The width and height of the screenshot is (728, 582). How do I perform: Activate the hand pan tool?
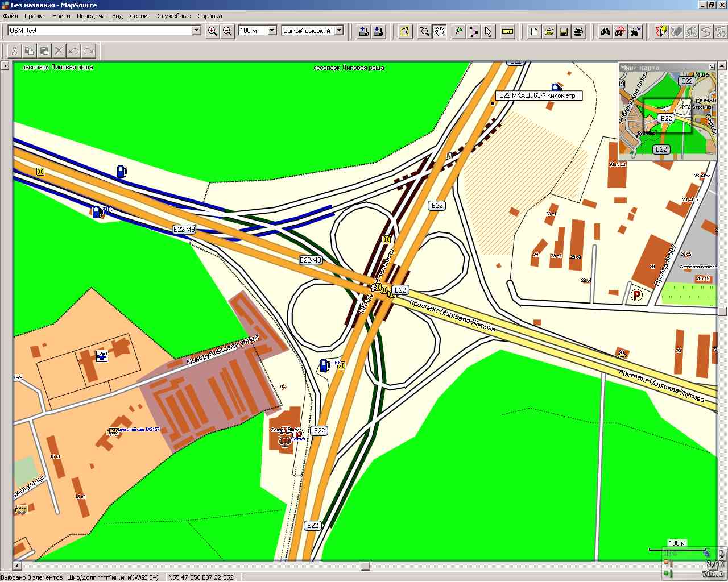(x=440, y=31)
